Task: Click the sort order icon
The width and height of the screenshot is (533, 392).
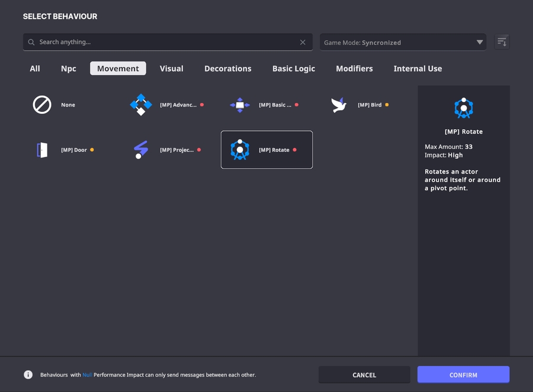Action: click(x=502, y=42)
